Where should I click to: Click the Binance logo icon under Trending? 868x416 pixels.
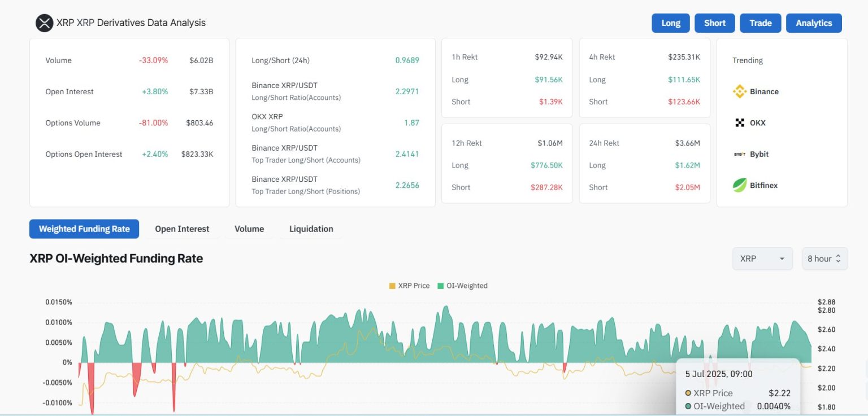tap(740, 91)
